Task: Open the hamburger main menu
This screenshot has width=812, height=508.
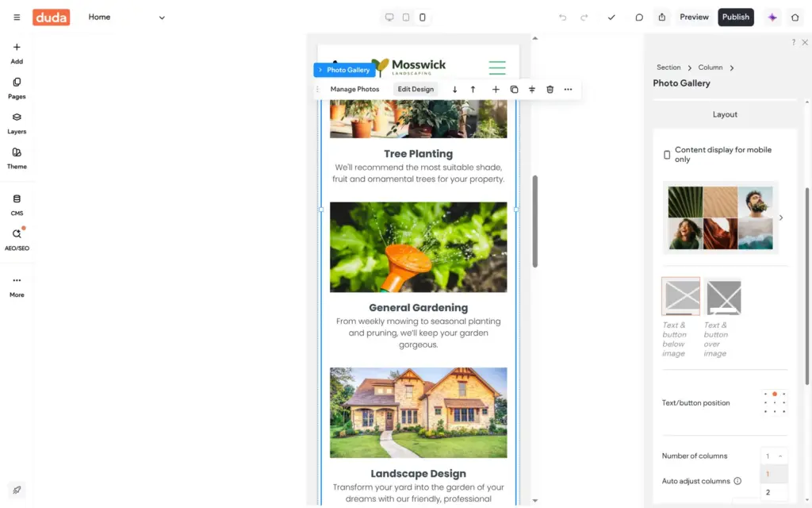Action: (17, 17)
